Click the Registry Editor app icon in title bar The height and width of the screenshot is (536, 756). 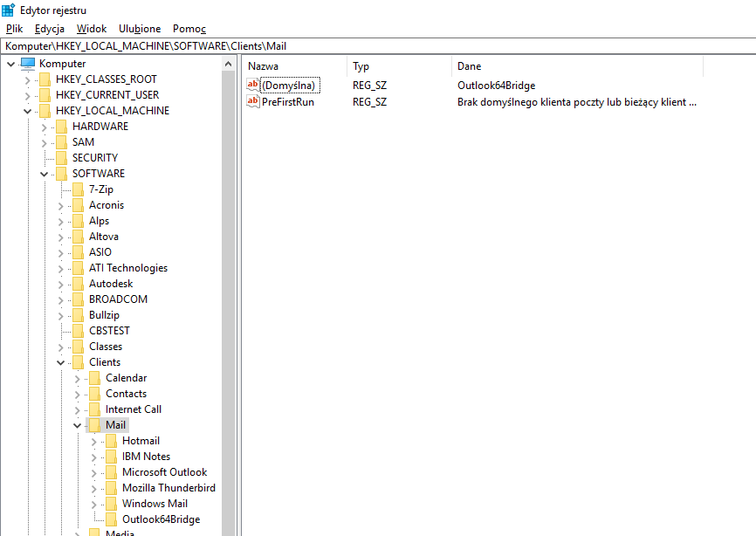tap(8, 10)
